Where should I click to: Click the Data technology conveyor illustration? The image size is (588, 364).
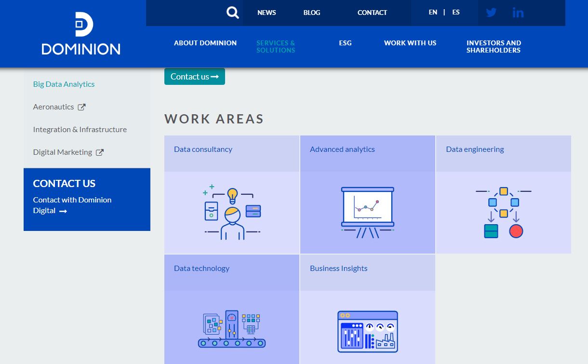coord(232,329)
